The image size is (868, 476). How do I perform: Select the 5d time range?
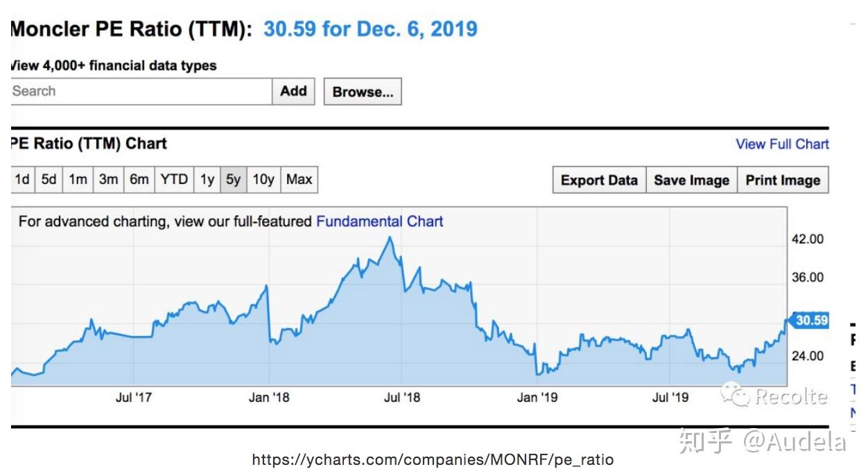click(49, 180)
